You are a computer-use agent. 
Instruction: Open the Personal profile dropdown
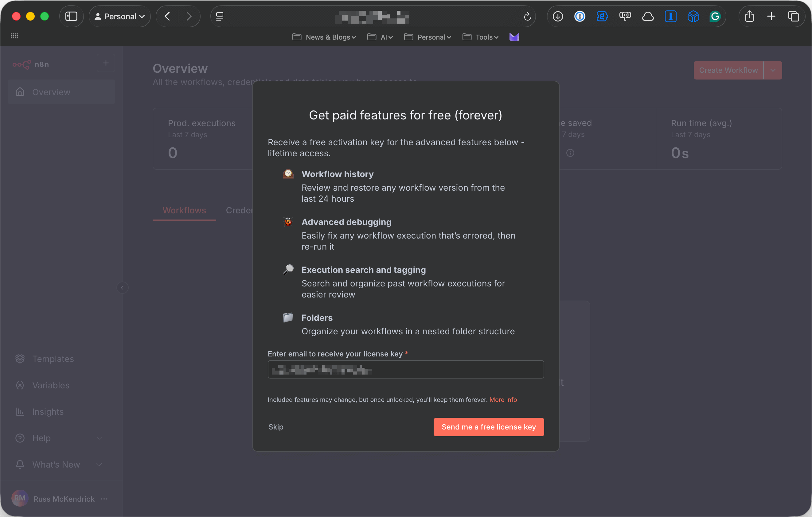tap(120, 16)
